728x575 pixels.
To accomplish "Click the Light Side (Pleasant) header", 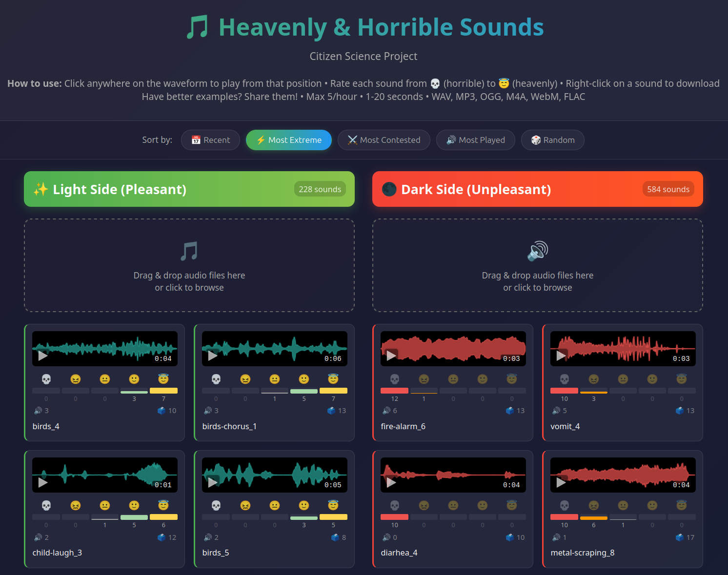I will (189, 189).
